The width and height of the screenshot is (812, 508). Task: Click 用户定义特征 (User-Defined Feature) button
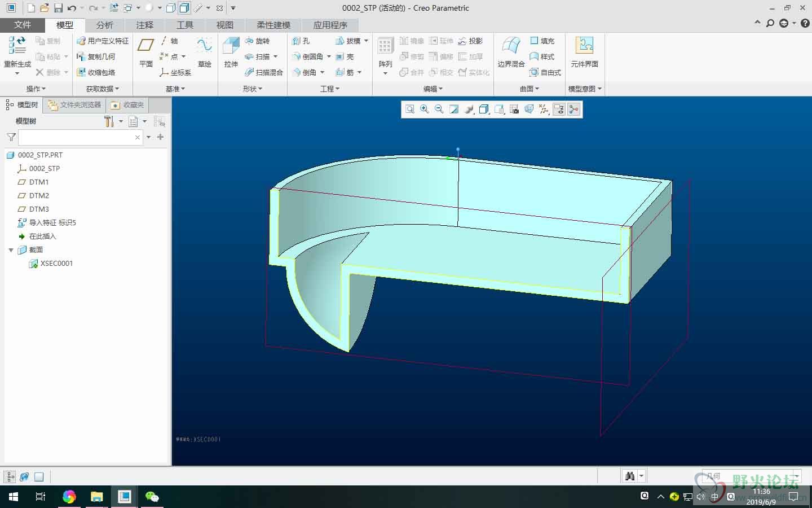[x=103, y=41]
